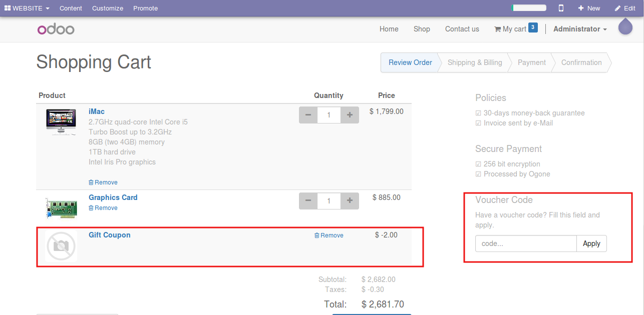The height and width of the screenshot is (315, 644).
Task: Increase iMac quantity with plus button
Action: [350, 115]
